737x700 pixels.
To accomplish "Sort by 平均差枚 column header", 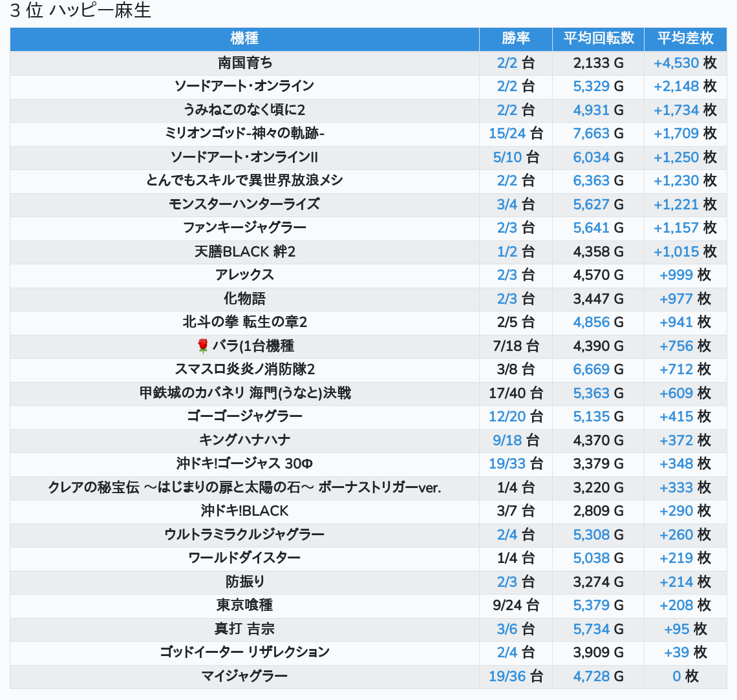I will [x=685, y=38].
